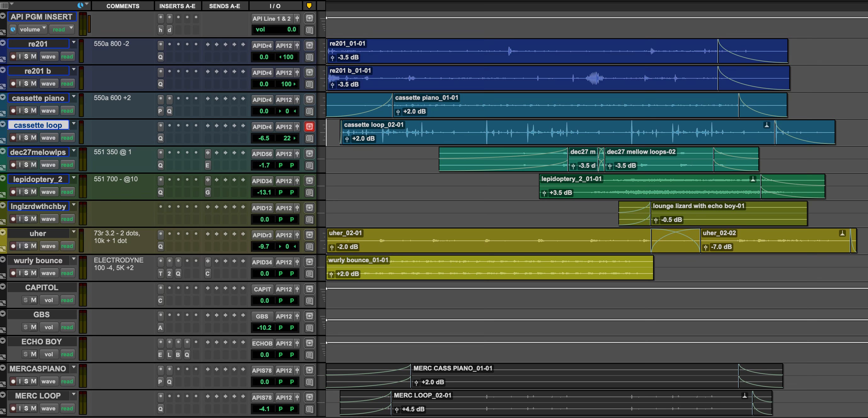Open the wave track view selector on MERC LOOP

[x=48, y=409]
